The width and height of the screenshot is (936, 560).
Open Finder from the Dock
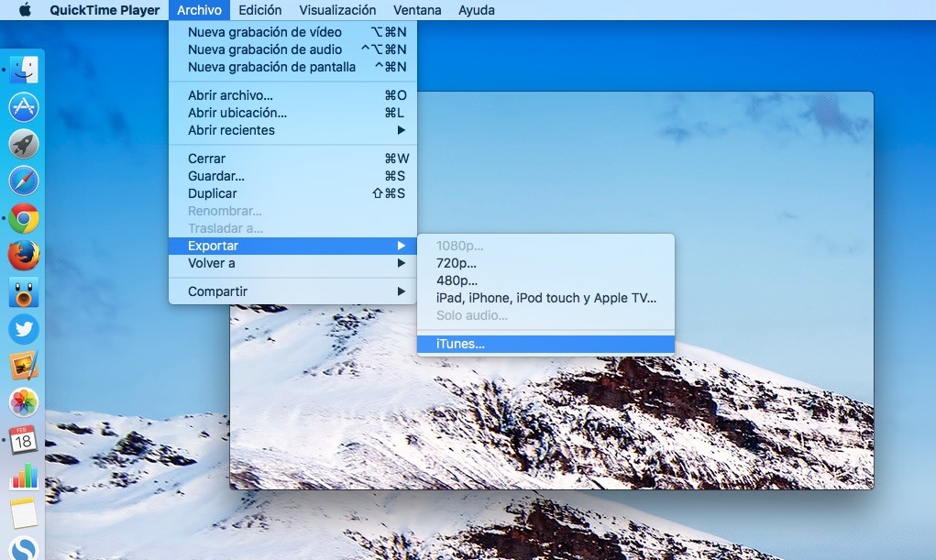pyautogui.click(x=24, y=70)
